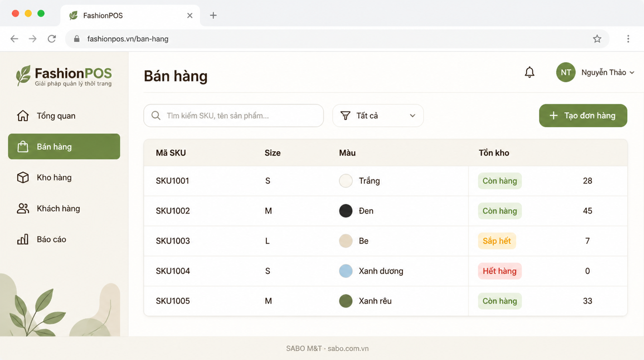Focus the SKU product search field

tap(234, 116)
